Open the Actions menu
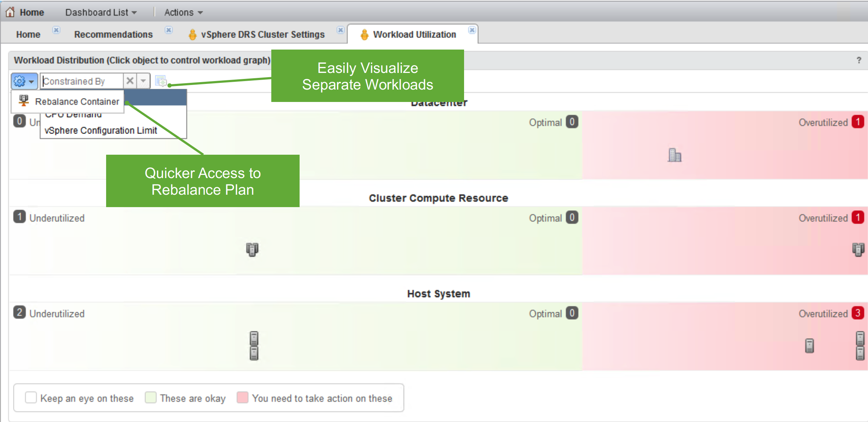Viewport: 868px width, 422px height. (x=183, y=12)
